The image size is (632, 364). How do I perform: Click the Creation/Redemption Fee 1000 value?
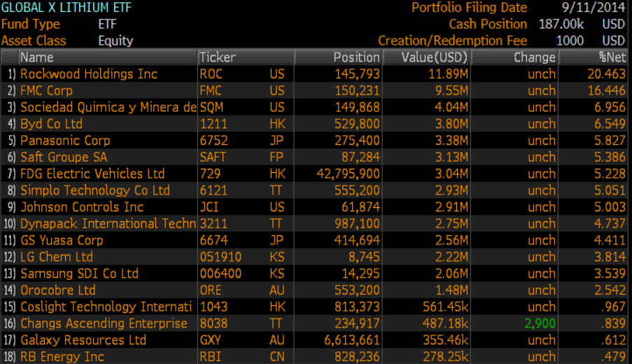[x=570, y=41]
